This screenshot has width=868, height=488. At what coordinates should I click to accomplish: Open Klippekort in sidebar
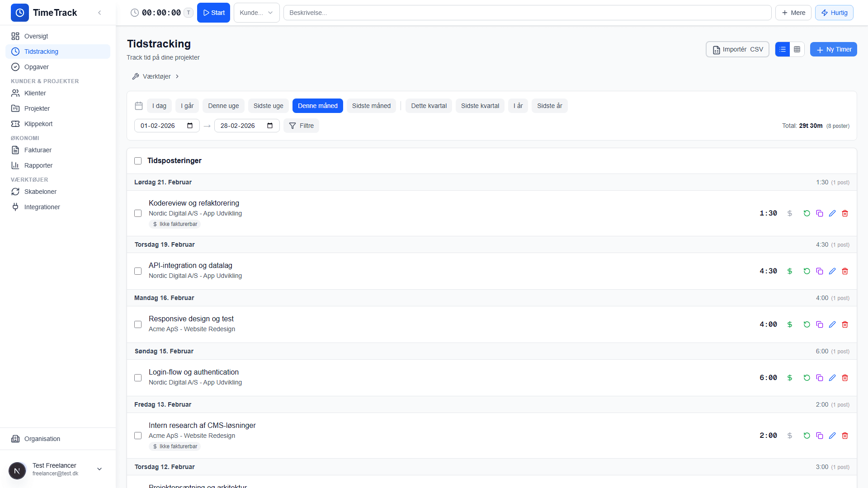(58, 124)
